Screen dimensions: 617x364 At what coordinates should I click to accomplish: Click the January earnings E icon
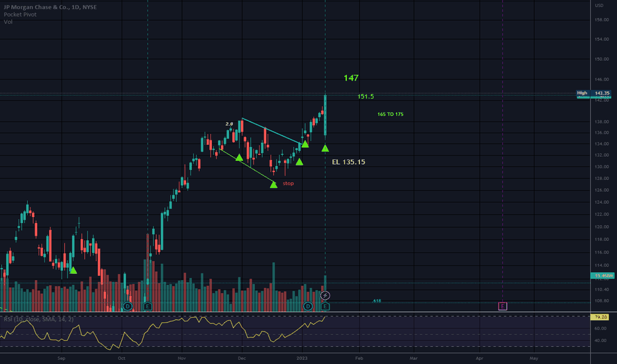tap(325, 306)
